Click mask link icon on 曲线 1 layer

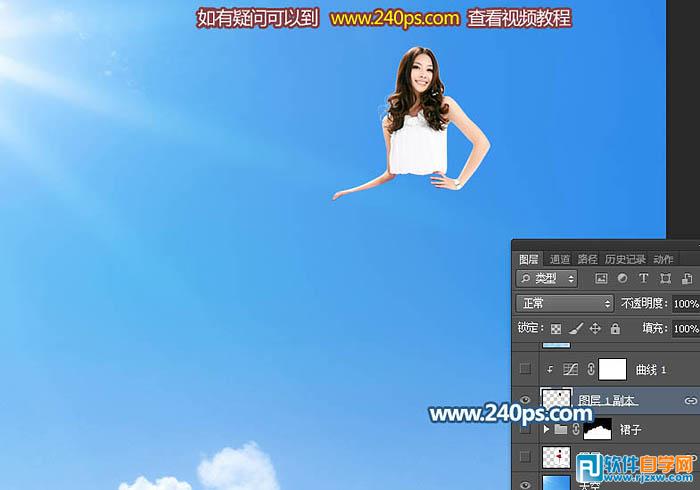[590, 369]
